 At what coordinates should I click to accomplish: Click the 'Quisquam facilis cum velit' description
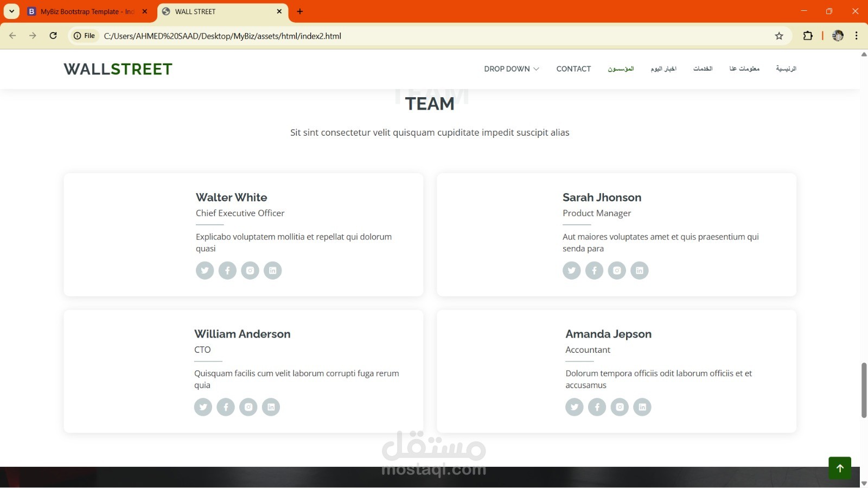[297, 379]
